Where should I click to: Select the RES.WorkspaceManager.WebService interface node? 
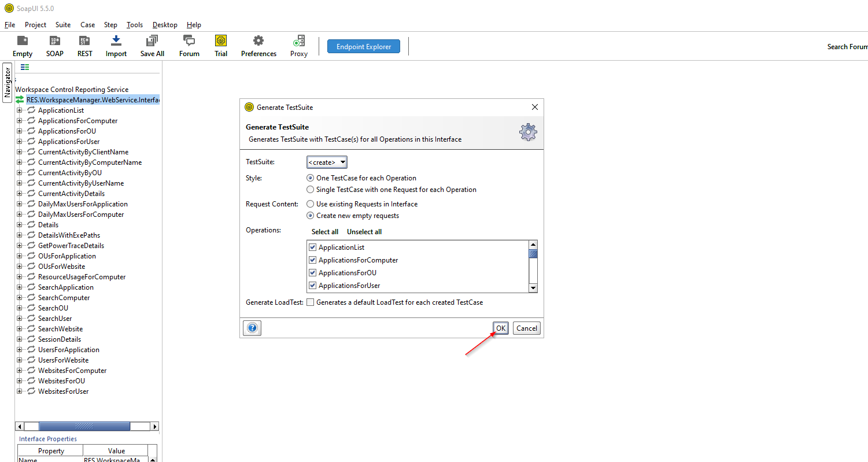pos(93,99)
